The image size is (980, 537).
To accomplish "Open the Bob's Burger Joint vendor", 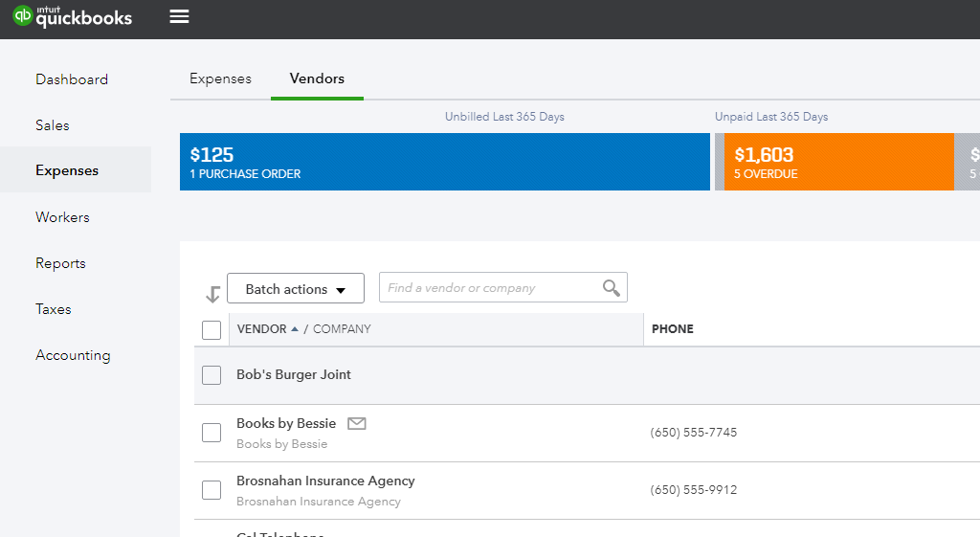I will 294,374.
